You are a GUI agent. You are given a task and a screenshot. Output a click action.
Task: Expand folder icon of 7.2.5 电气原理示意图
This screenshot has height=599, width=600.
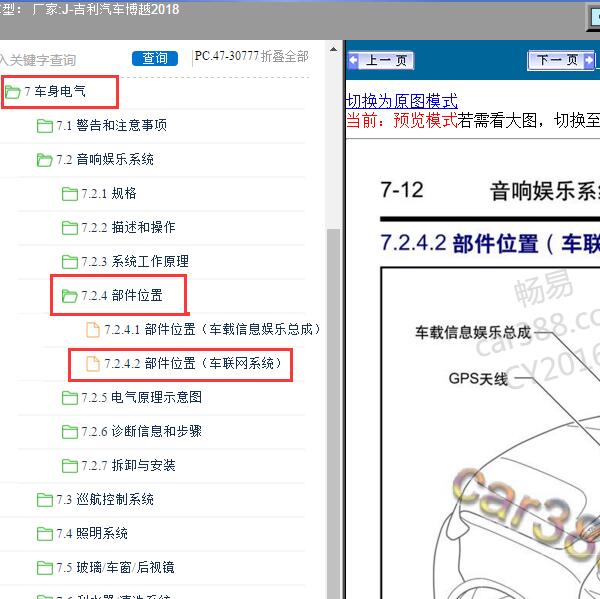tap(70, 398)
